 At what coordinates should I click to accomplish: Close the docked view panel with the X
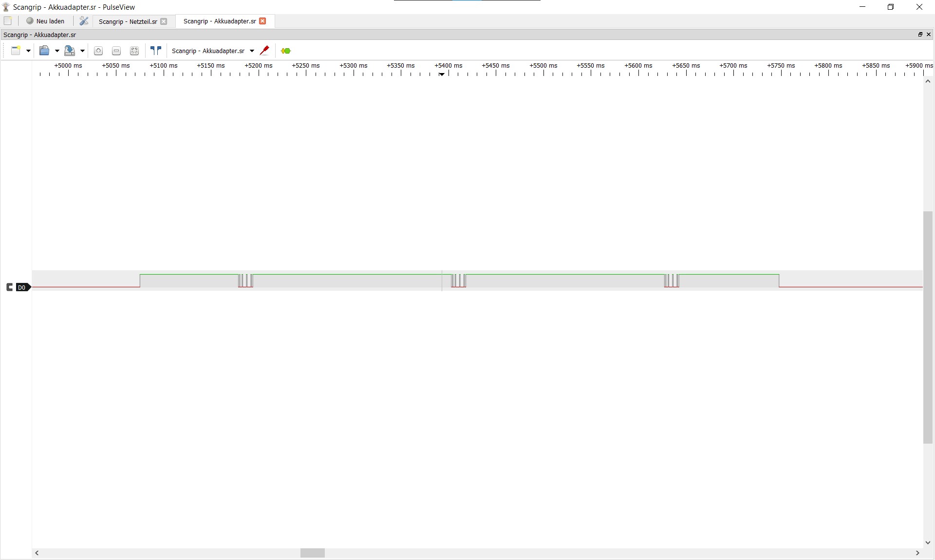click(929, 35)
